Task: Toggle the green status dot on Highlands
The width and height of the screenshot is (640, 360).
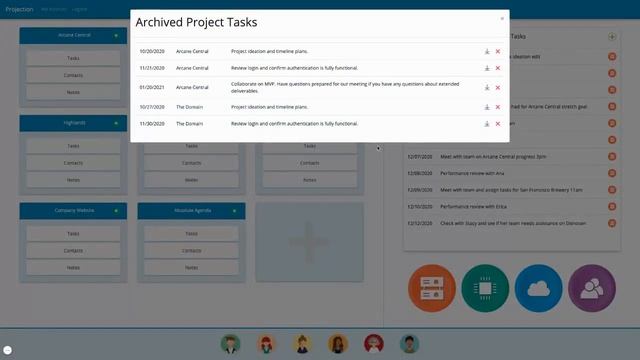Action: [116, 123]
